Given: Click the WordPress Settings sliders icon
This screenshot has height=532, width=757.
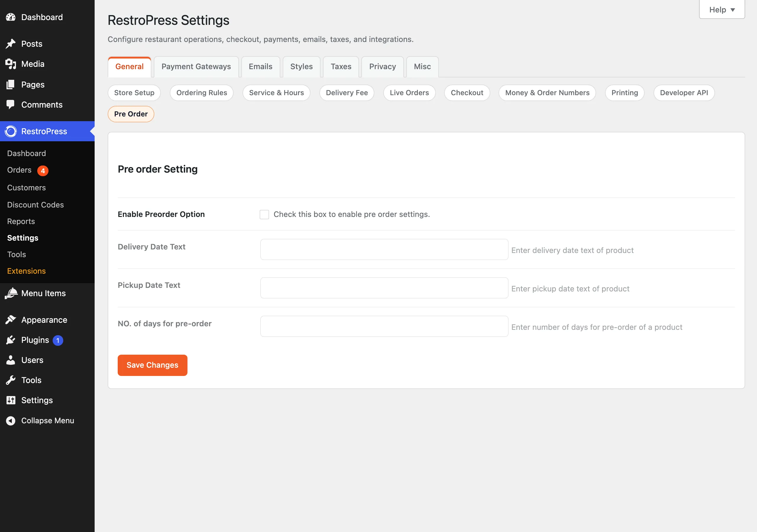Looking at the screenshot, I should pos(11,400).
